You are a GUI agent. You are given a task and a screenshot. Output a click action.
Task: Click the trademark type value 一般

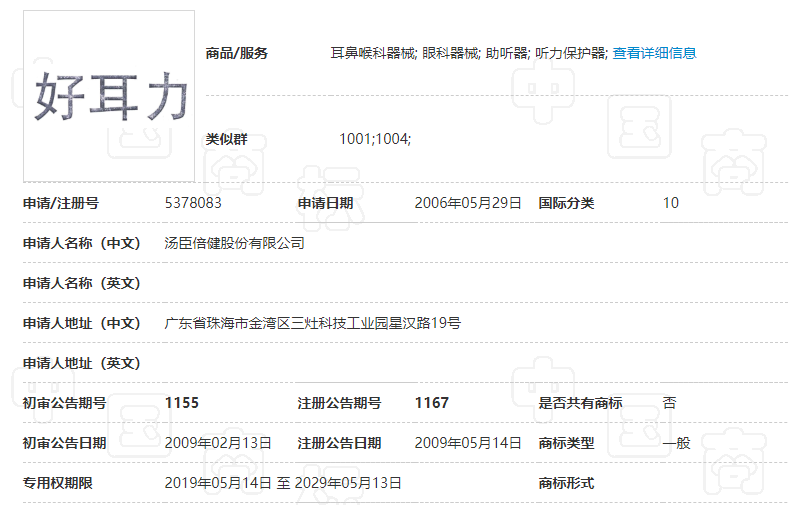pyautogui.click(x=677, y=443)
